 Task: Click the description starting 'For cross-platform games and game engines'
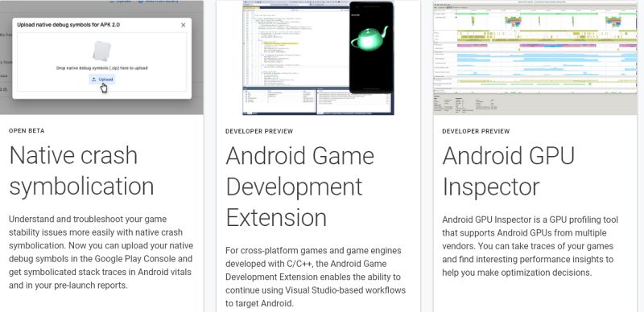click(x=316, y=277)
